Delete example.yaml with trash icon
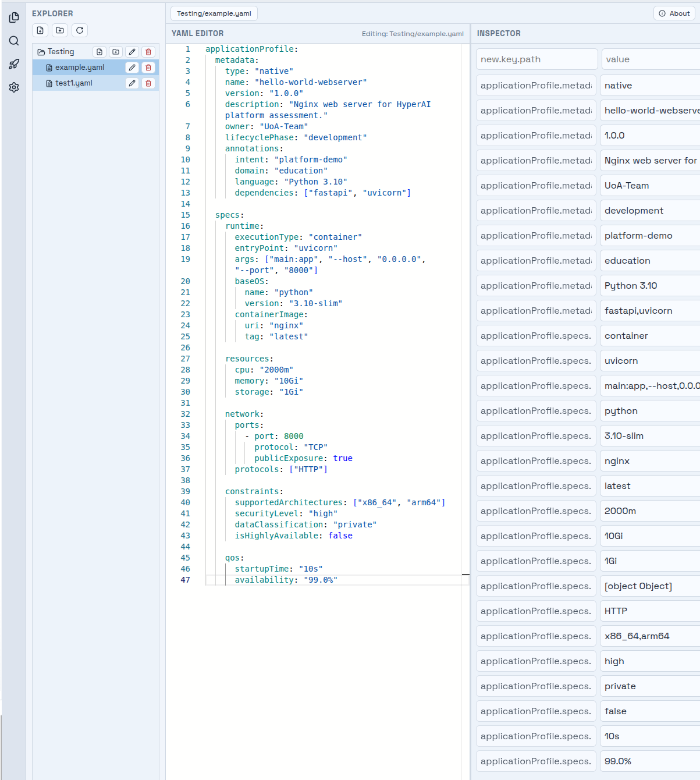 [148, 68]
